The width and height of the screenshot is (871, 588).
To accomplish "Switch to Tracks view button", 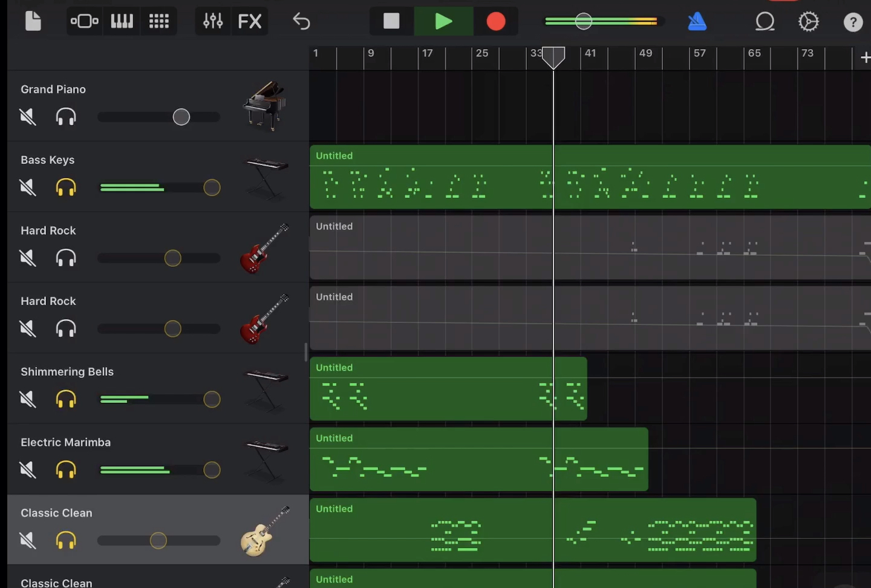I will [85, 22].
